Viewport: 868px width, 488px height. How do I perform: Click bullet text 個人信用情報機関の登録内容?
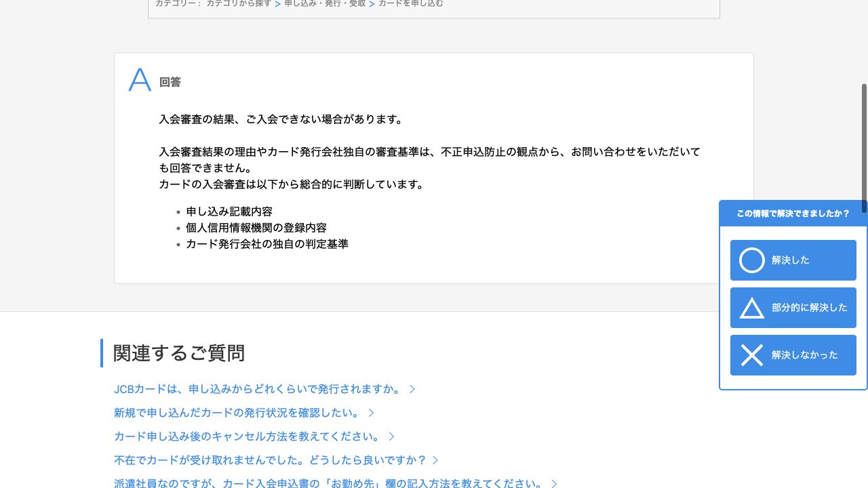[256, 228]
